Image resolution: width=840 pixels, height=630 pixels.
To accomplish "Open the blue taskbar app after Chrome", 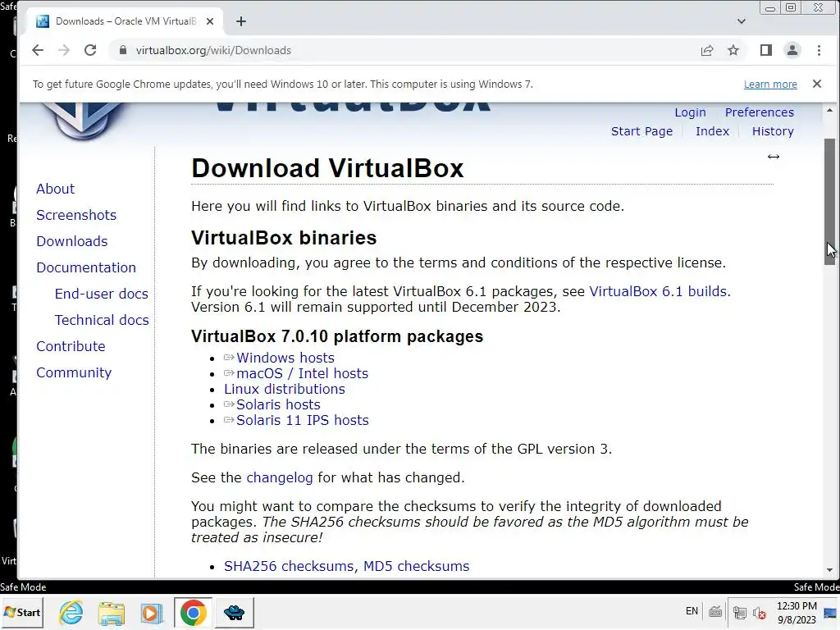I will (234, 612).
